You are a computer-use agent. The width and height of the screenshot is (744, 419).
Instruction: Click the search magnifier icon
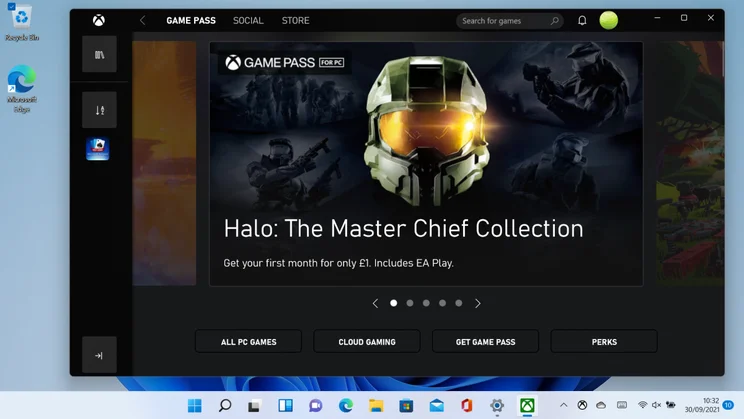554,21
